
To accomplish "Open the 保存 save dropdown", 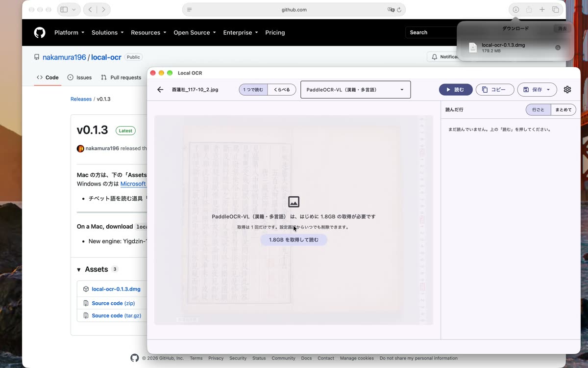I will [x=537, y=90].
